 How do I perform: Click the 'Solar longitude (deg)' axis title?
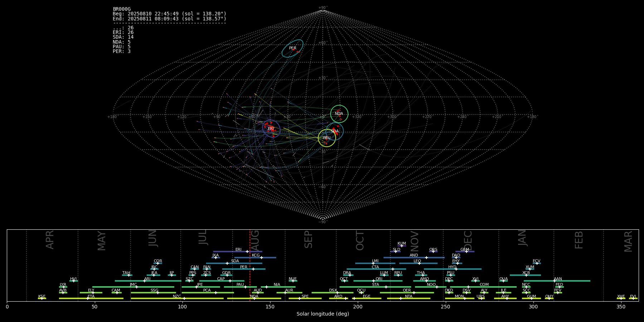[323, 314]
